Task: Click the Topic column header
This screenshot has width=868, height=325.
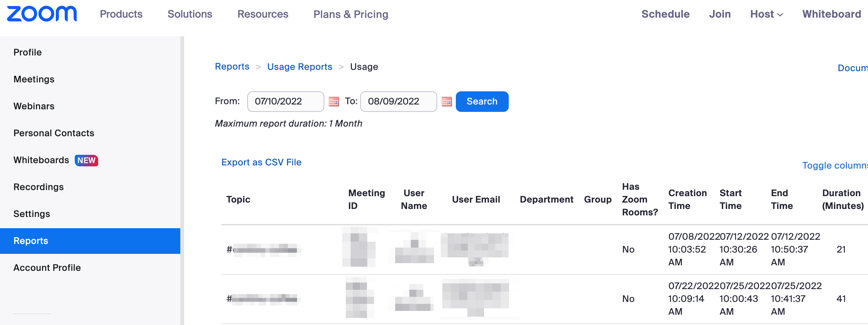Action: [238, 199]
